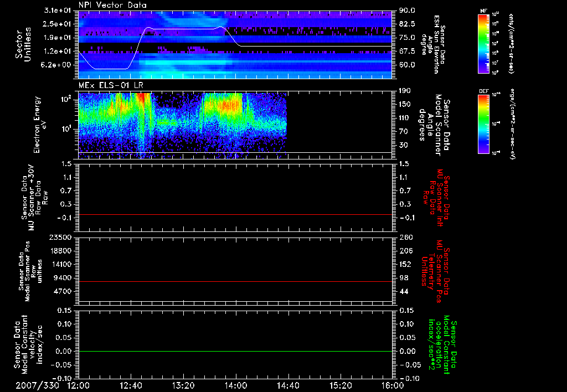The image size is (567, 392).
Task: Click the '23500' scanner position tick
Action: point(61,237)
